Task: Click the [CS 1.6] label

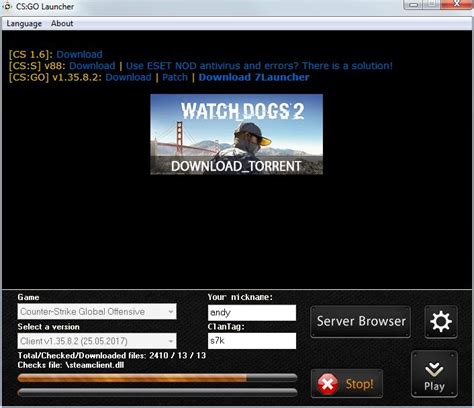Action: [31, 54]
